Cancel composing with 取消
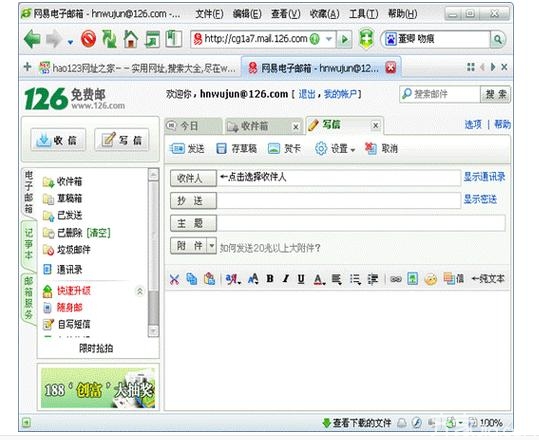The width and height of the screenshot is (539, 440). point(381,149)
